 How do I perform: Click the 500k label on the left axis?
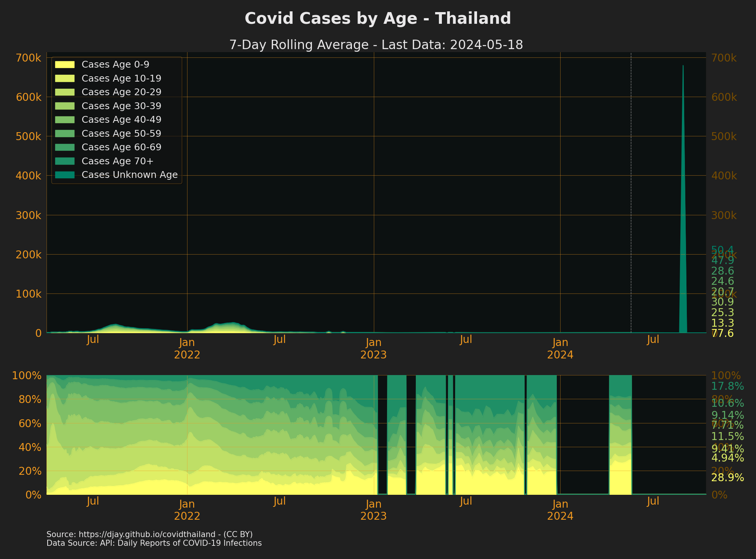coord(29,136)
